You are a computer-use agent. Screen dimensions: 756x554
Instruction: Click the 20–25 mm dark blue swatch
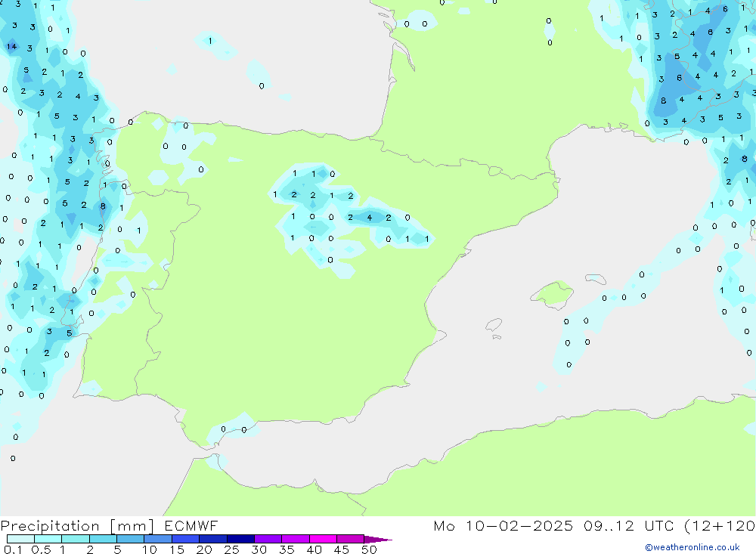click(x=212, y=539)
